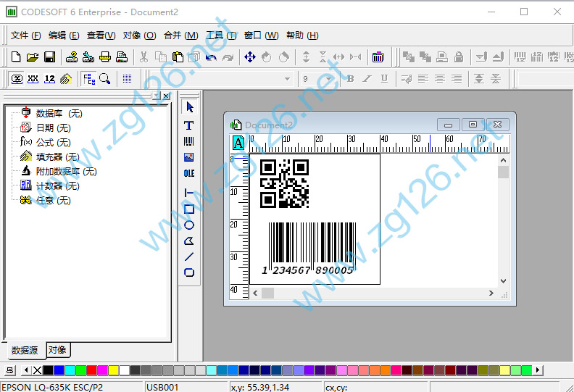Pick the red color swatch in the palette

click(91, 370)
